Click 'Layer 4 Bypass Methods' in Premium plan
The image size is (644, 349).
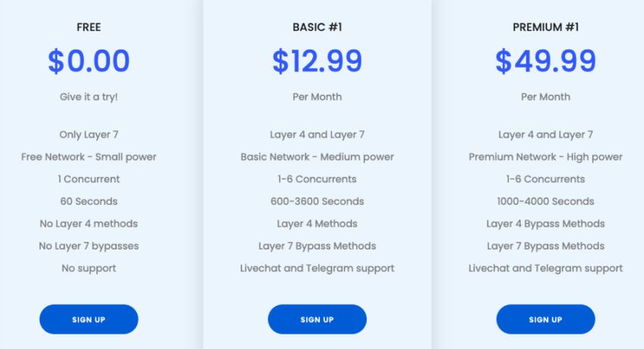[x=546, y=224]
